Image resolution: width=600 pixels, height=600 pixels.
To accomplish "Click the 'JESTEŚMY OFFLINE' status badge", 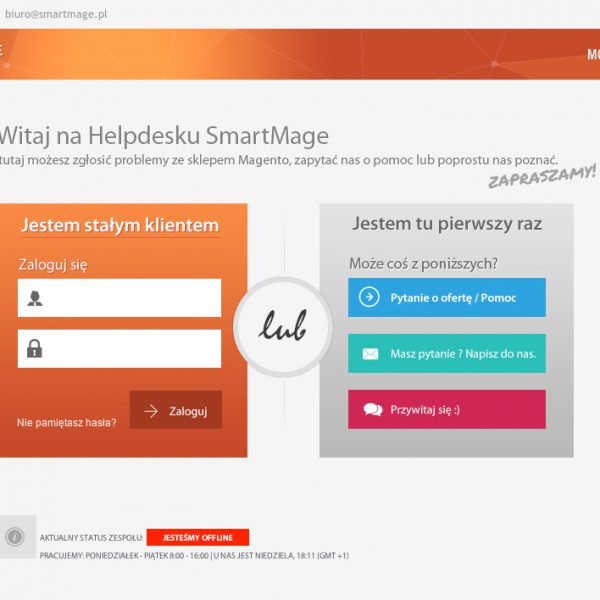I will (x=198, y=537).
